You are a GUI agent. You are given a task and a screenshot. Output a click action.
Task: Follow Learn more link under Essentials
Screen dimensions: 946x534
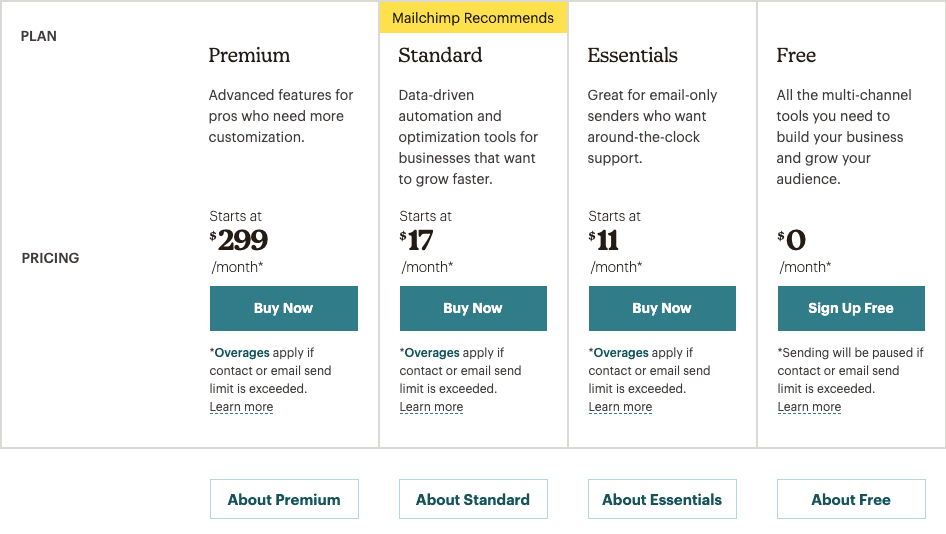click(620, 407)
